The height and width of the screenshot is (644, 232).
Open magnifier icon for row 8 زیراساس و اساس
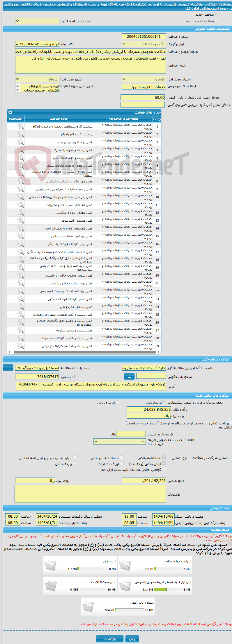[20, 181]
